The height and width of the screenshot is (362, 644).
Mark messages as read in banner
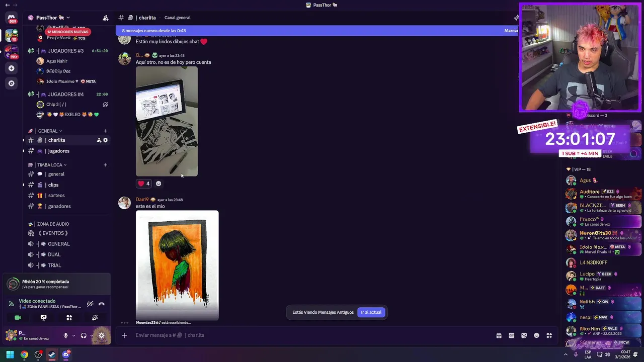point(511,31)
